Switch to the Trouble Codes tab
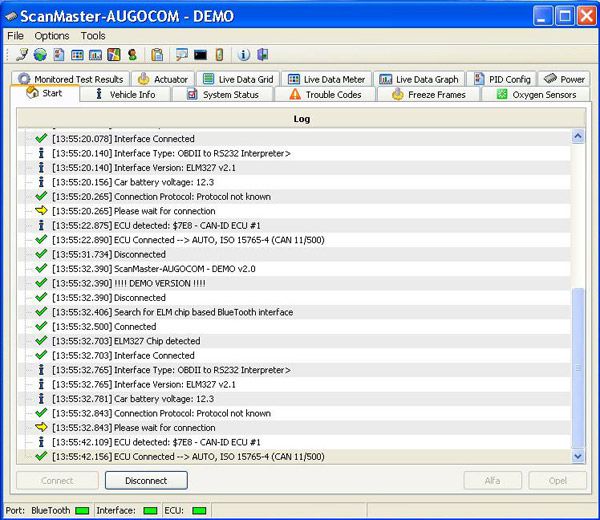 325,95
